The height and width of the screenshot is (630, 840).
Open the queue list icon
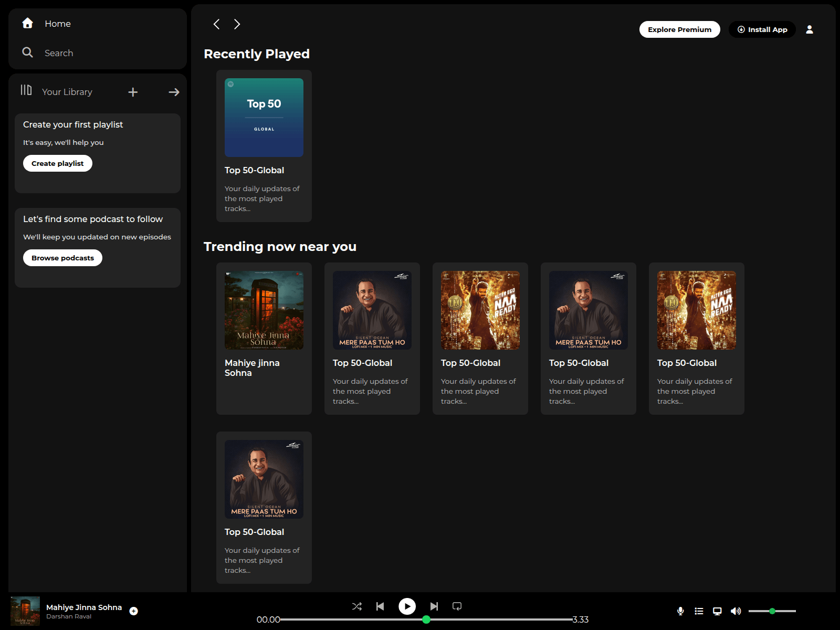pyautogui.click(x=699, y=611)
